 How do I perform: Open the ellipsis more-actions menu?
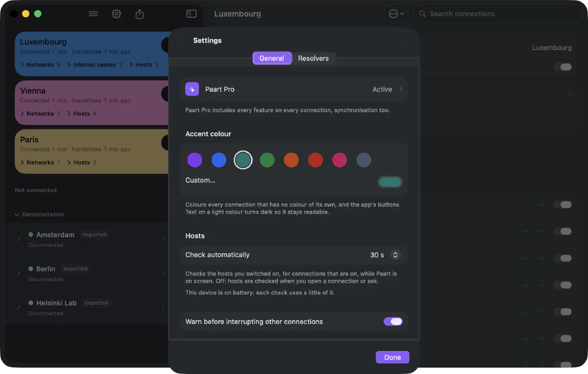pyautogui.click(x=397, y=14)
